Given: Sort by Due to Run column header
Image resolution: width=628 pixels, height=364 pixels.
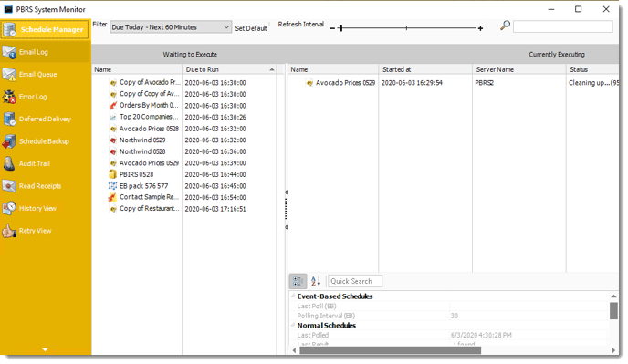Looking at the screenshot, I should (x=229, y=69).
